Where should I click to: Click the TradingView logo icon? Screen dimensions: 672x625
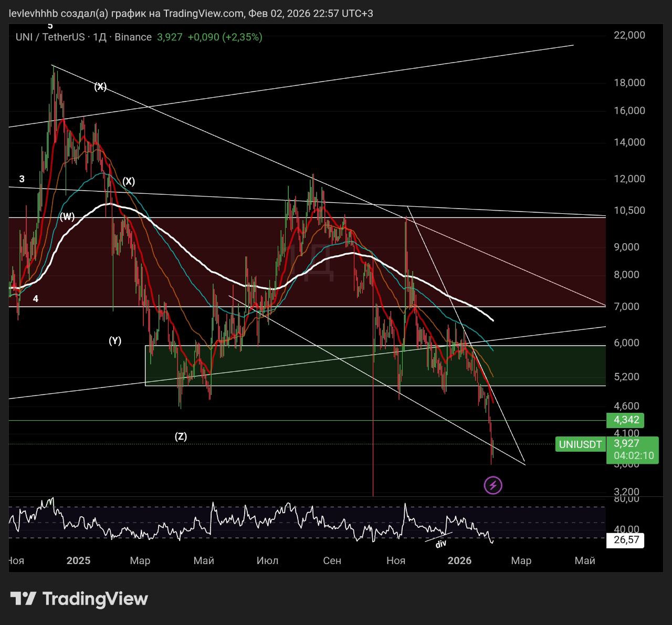point(23,599)
